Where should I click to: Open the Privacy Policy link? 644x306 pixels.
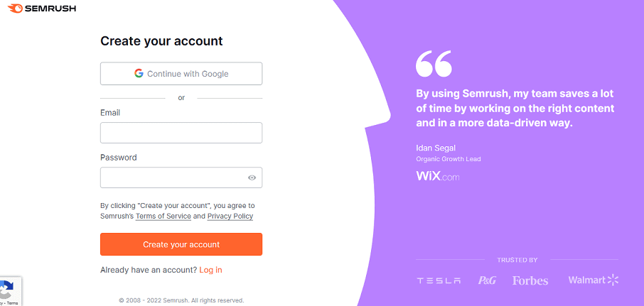click(x=230, y=216)
